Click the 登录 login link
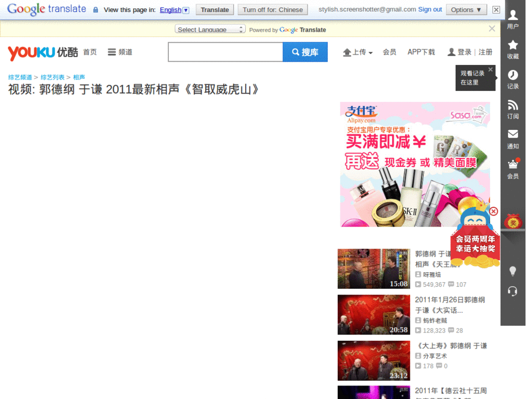 point(464,52)
